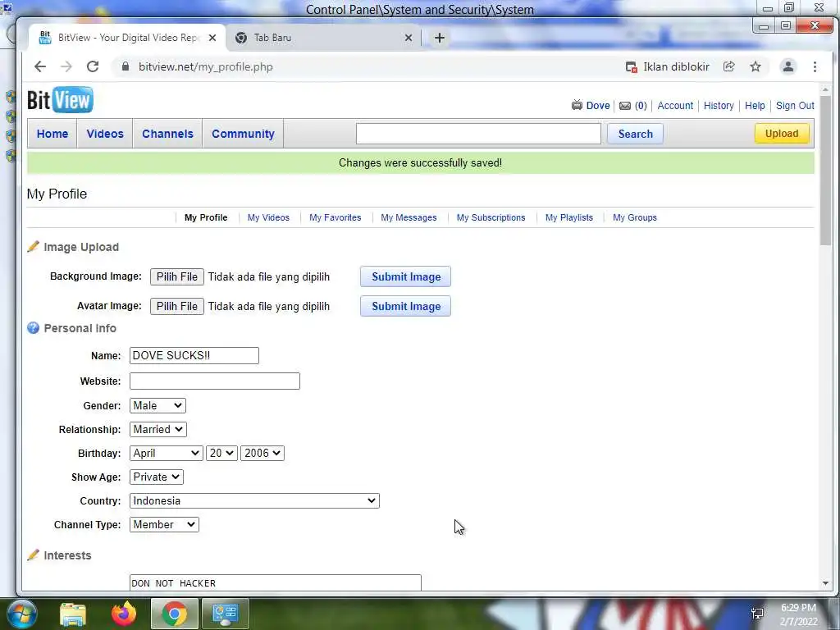840x630 pixels.
Task: Click in the site search field
Action: pos(478,134)
